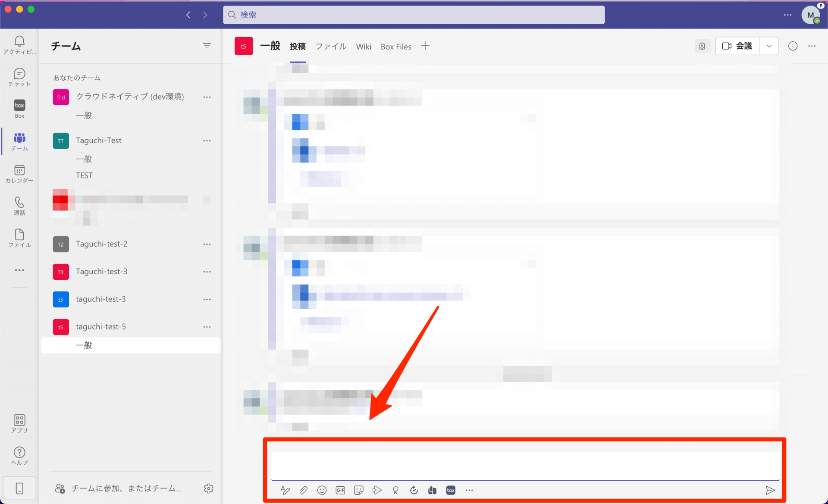Open text formatting options in the compose box
This screenshot has width=828, height=504.
[285, 490]
